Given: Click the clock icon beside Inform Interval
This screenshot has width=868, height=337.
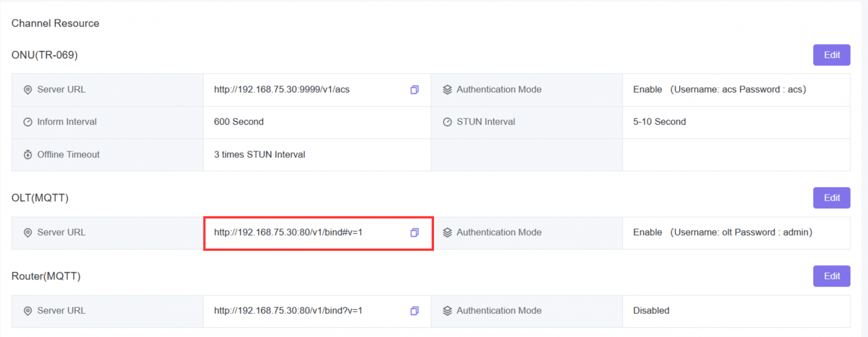Looking at the screenshot, I should click(x=28, y=122).
